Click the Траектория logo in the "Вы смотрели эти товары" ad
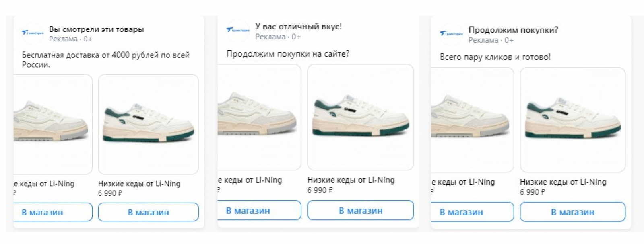Image resolution: width=644 pixels, height=244 pixels. (33, 33)
